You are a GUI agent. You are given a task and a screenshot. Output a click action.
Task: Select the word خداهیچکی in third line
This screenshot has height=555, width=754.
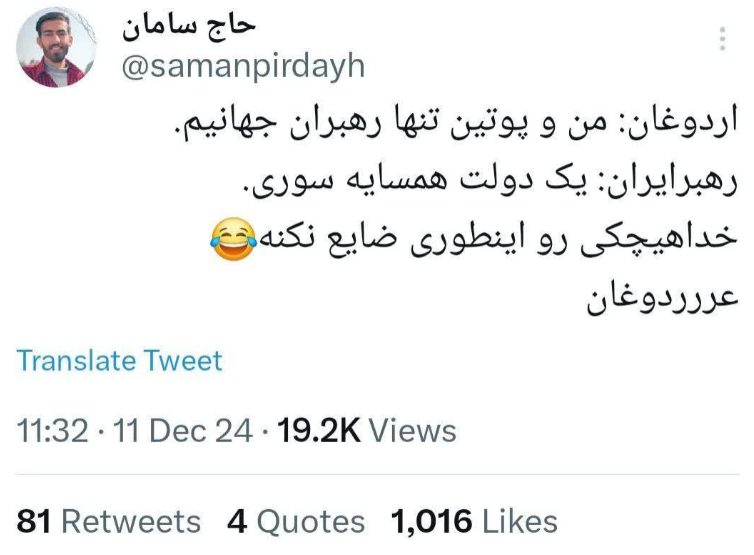[659, 239]
